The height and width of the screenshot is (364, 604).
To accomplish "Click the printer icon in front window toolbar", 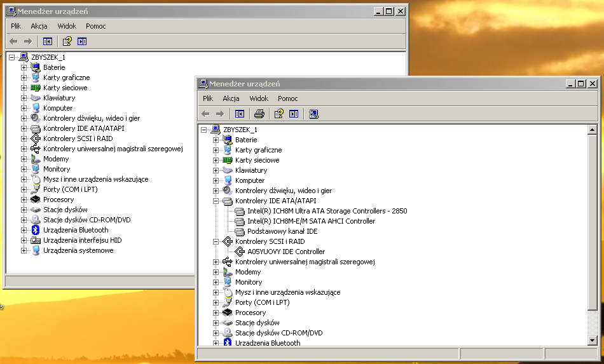I will tap(259, 114).
